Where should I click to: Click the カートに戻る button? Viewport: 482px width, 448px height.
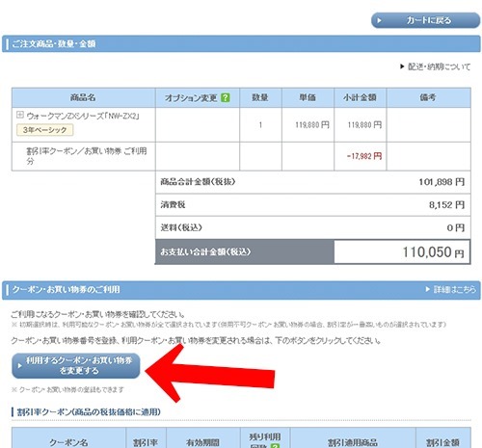point(425,20)
